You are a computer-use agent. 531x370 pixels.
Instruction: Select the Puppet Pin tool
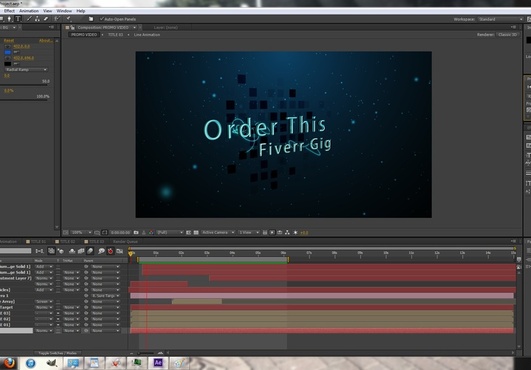click(x=69, y=19)
